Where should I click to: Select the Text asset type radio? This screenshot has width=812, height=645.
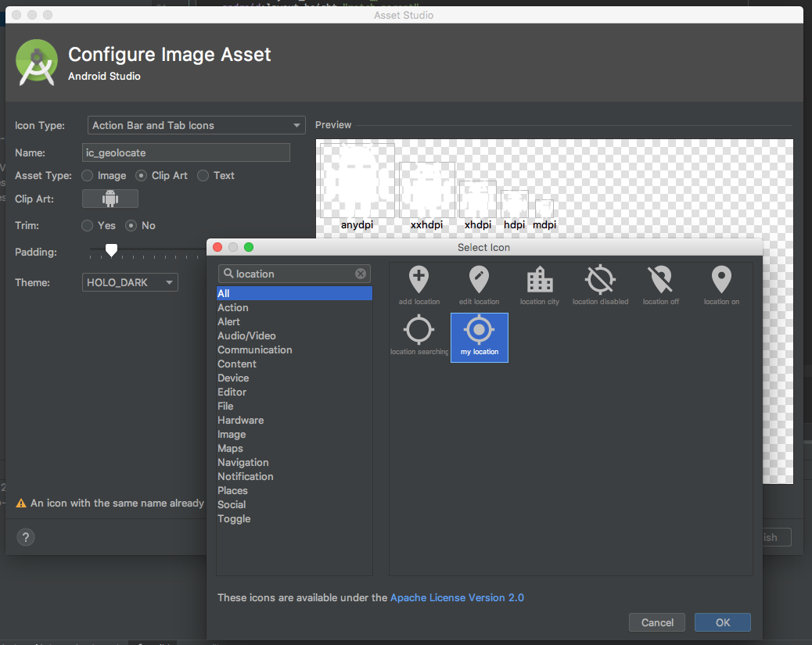pos(203,176)
